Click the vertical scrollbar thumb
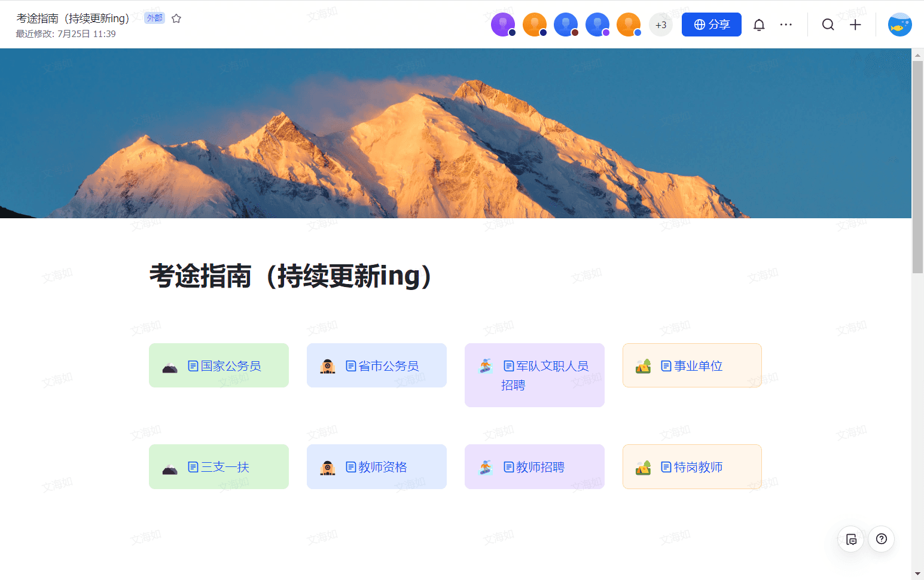 pos(917,166)
